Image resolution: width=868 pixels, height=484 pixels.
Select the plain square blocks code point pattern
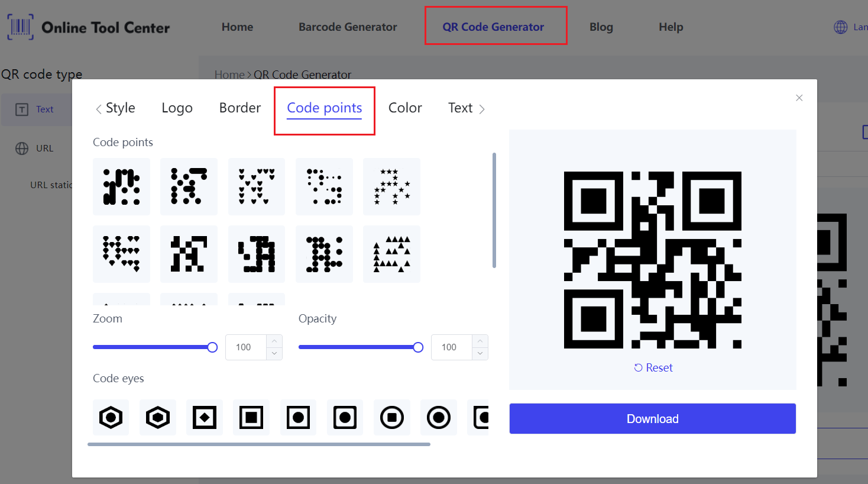point(189,254)
